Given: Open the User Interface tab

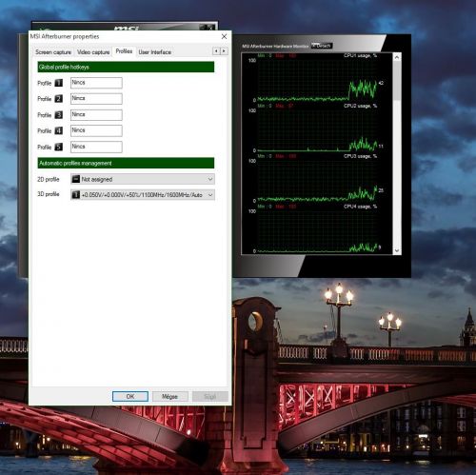Looking at the screenshot, I should (154, 52).
